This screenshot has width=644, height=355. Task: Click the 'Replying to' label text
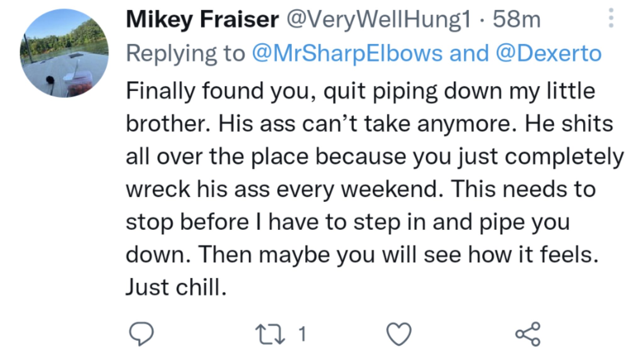coord(185,53)
